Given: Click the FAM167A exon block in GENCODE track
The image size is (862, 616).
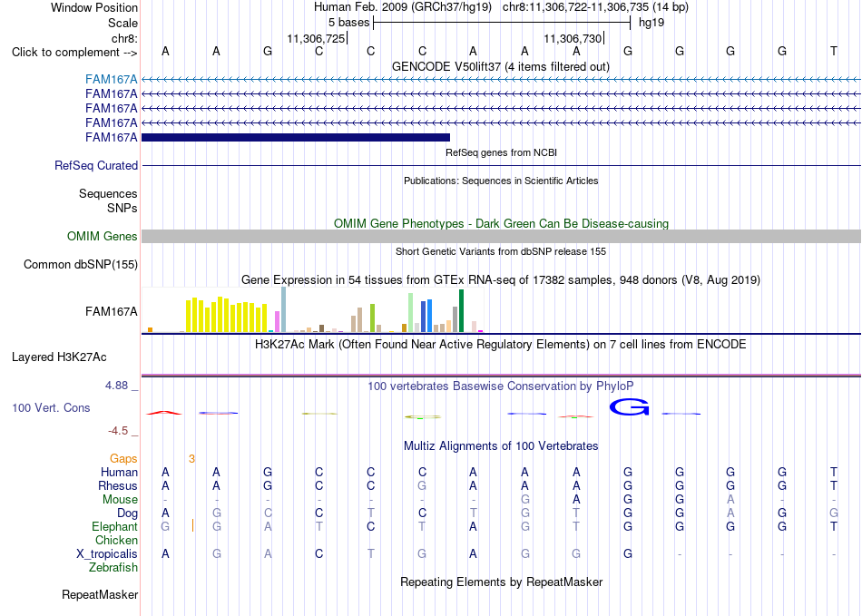Looking at the screenshot, I should 296,137.
